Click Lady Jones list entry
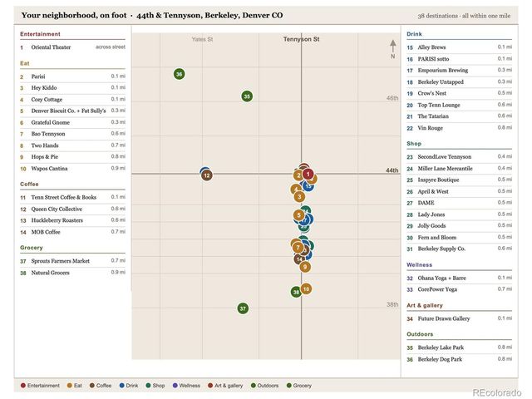This screenshot has width=532, height=399. tap(460, 214)
